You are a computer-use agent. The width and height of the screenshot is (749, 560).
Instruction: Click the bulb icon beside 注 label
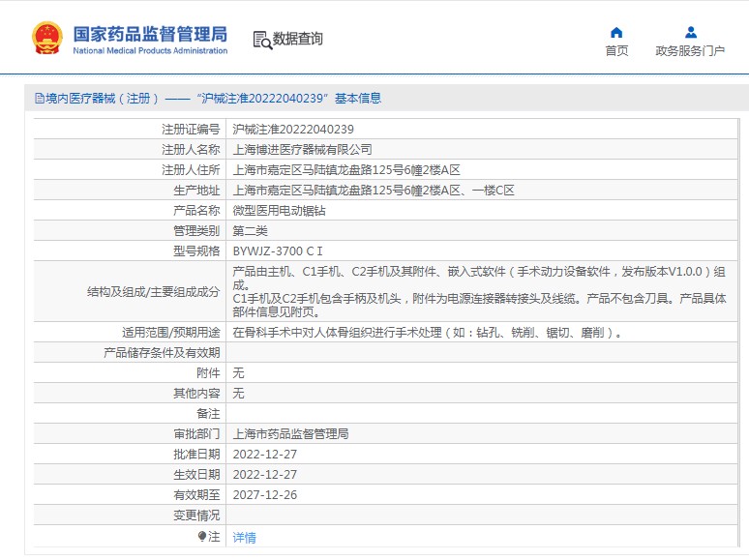tap(202, 536)
